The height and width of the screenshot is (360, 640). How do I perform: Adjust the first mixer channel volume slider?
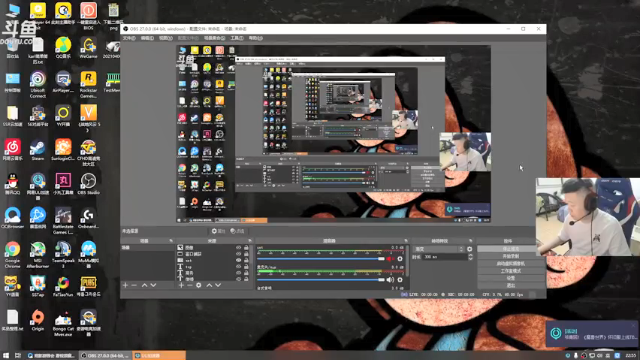[x=321, y=259]
